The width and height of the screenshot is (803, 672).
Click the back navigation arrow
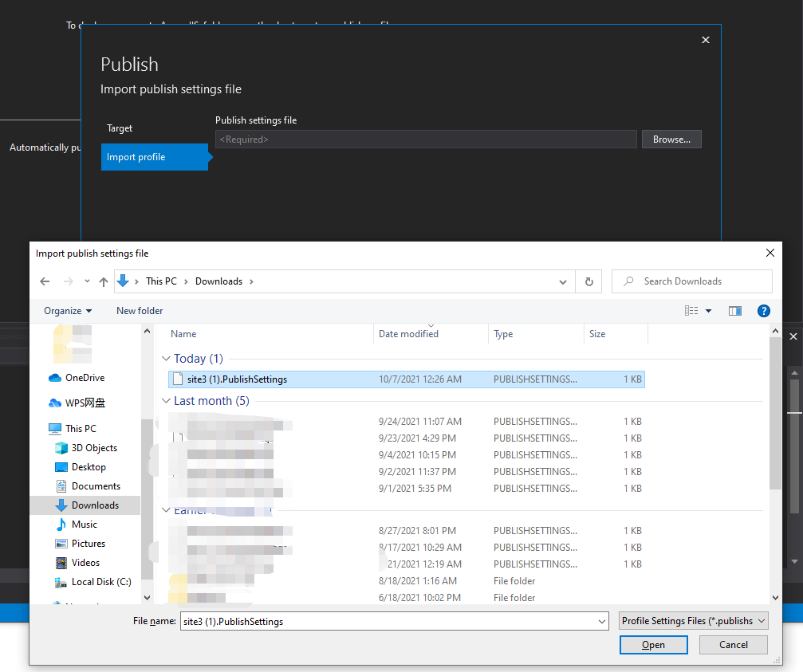45,281
